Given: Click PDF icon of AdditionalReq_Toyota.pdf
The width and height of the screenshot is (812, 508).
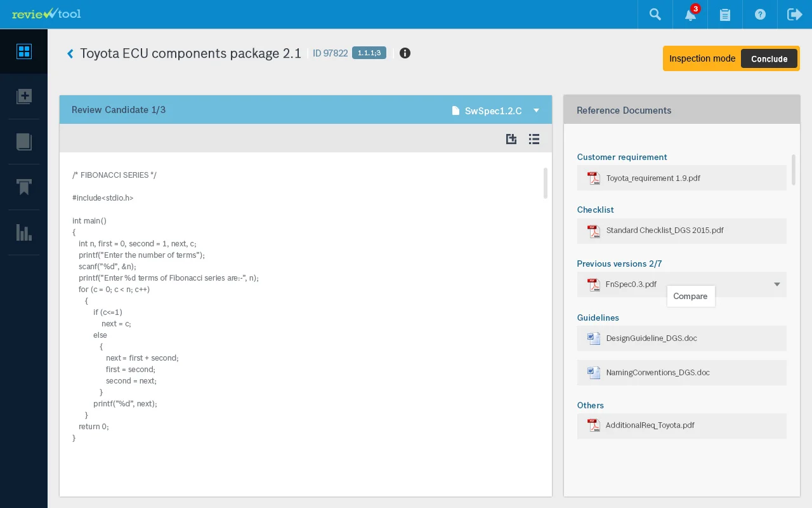Looking at the screenshot, I should [x=594, y=425].
